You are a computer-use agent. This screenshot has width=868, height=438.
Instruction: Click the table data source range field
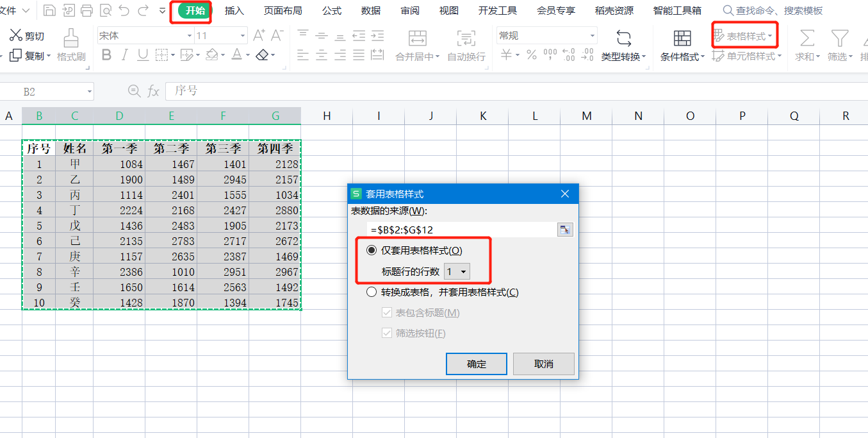[460, 230]
